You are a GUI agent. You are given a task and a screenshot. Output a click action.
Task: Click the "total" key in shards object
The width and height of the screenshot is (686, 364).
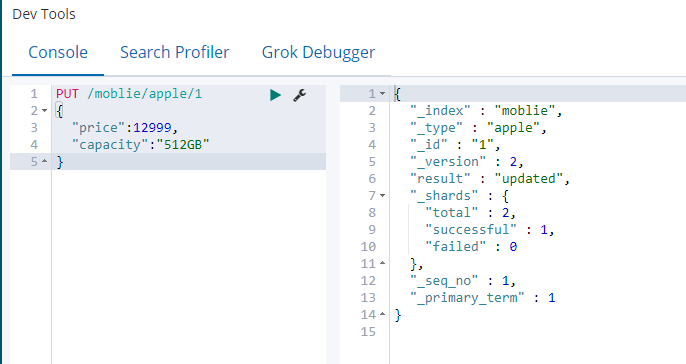pos(452,213)
